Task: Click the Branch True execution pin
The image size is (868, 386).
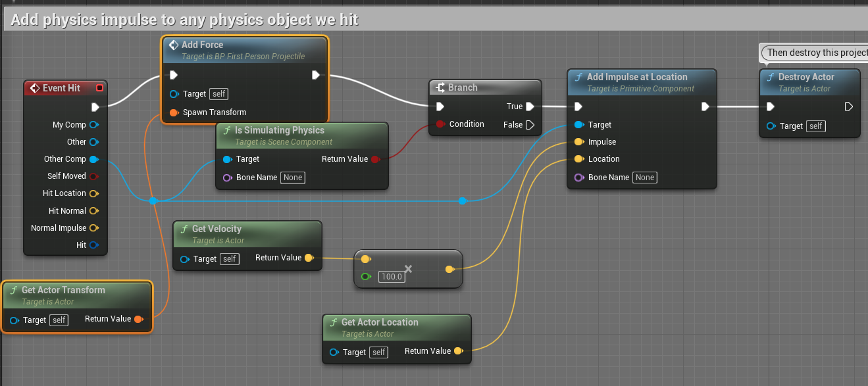Action: pyautogui.click(x=530, y=107)
